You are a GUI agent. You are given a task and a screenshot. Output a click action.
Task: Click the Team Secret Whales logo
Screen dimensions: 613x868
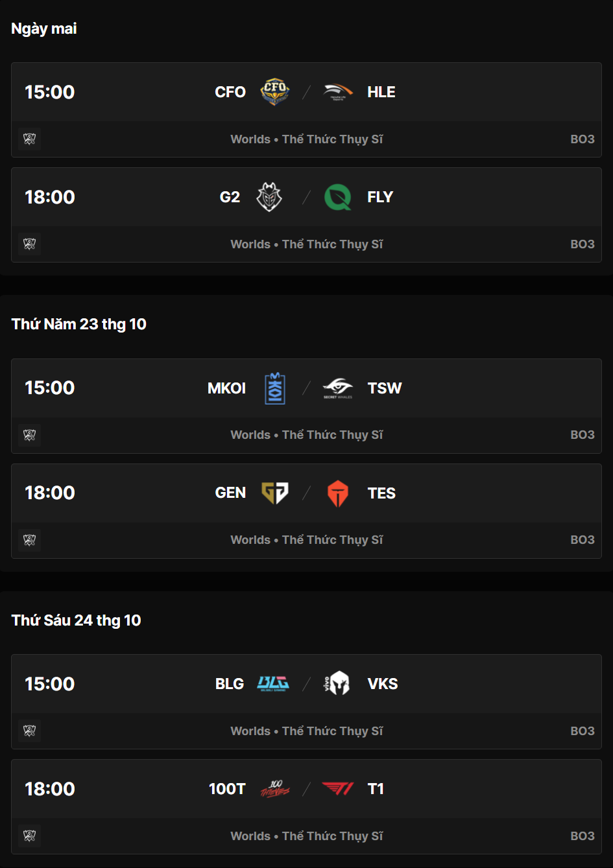pos(338,388)
